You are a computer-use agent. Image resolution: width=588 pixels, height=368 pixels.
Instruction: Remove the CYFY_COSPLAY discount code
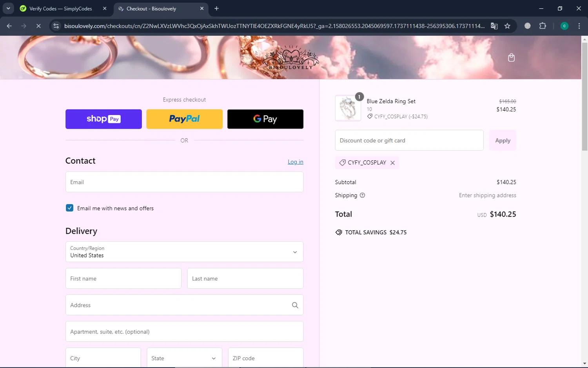click(392, 163)
